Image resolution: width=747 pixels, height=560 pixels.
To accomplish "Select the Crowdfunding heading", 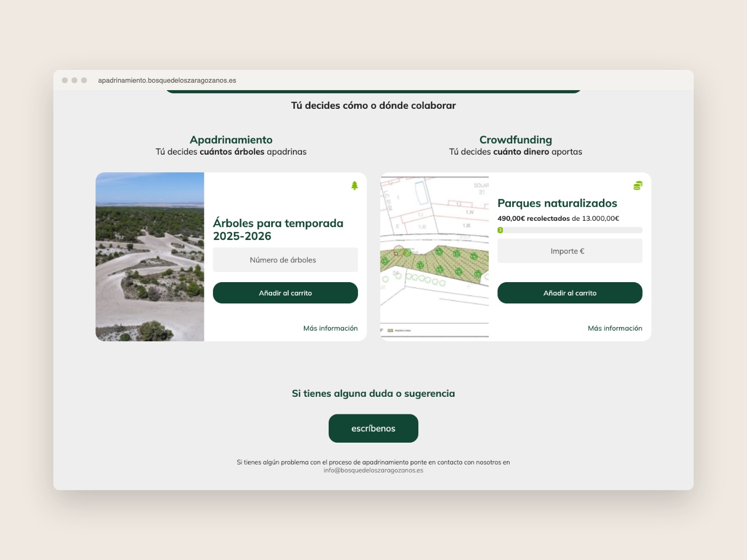I will (515, 140).
